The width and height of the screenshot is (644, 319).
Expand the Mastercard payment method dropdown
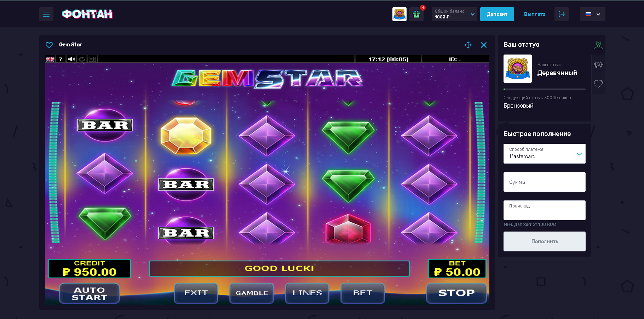545,154
